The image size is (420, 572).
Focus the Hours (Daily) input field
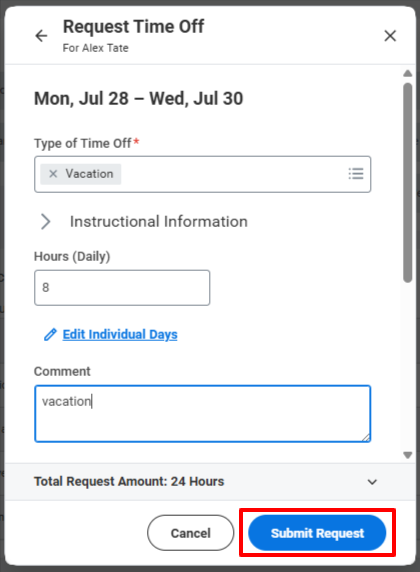point(122,287)
